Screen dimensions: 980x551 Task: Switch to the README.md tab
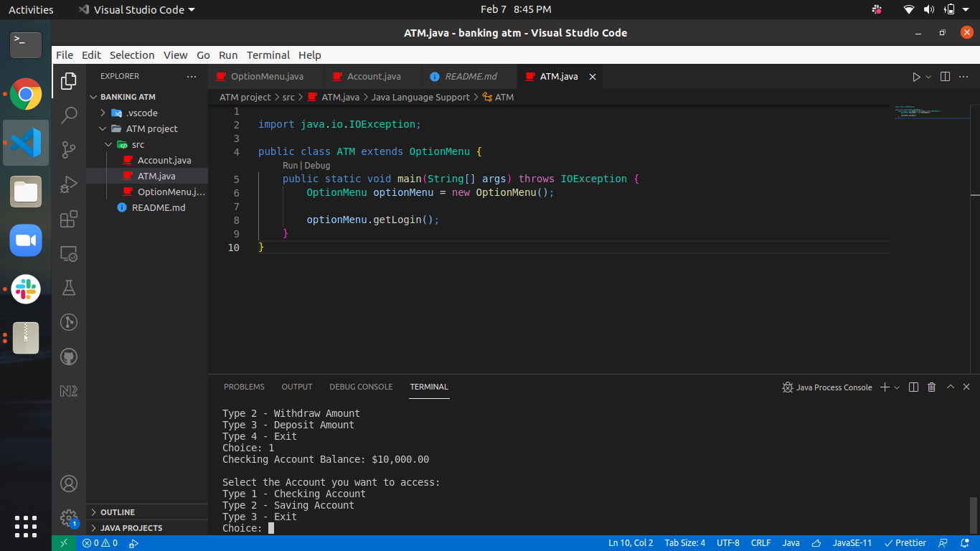coord(470,77)
